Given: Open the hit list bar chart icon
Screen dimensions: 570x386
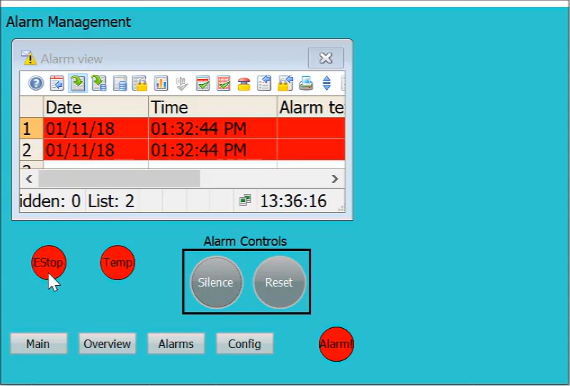Looking at the screenshot, I should click(161, 83).
